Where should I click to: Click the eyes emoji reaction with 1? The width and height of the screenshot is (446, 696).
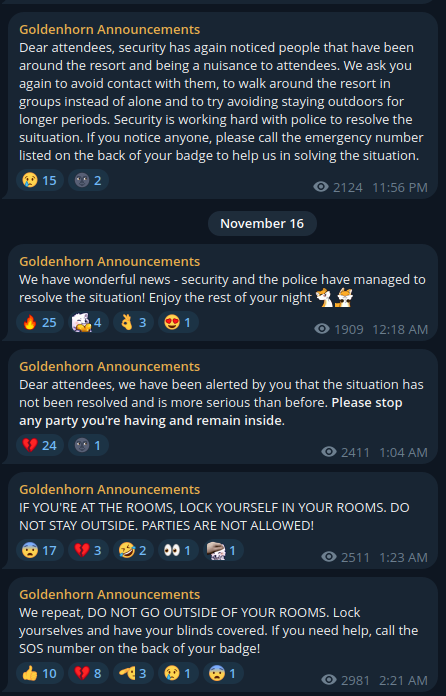[x=178, y=550]
